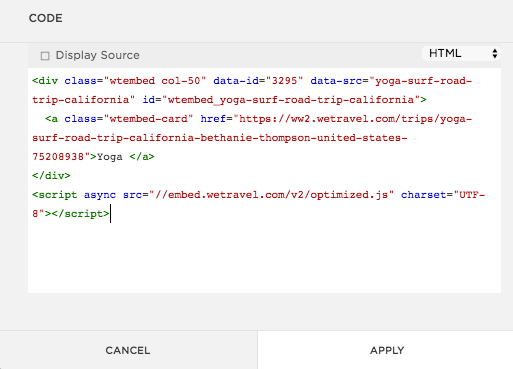The width and height of the screenshot is (513, 369).
Task: Click the class value "wtembed-card" text
Action: coord(148,119)
